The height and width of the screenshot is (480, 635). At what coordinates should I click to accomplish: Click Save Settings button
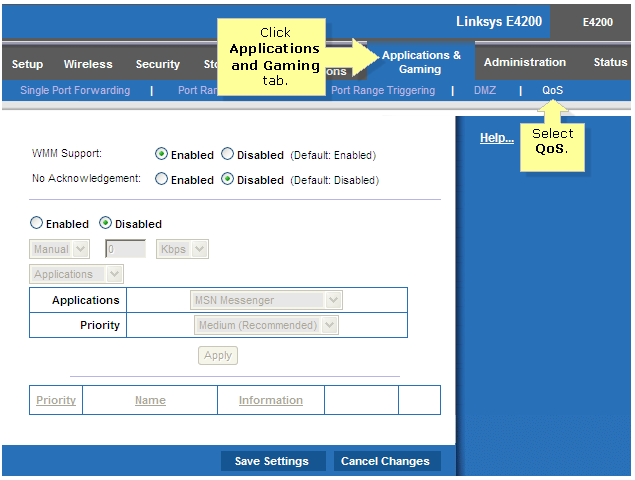click(x=273, y=461)
